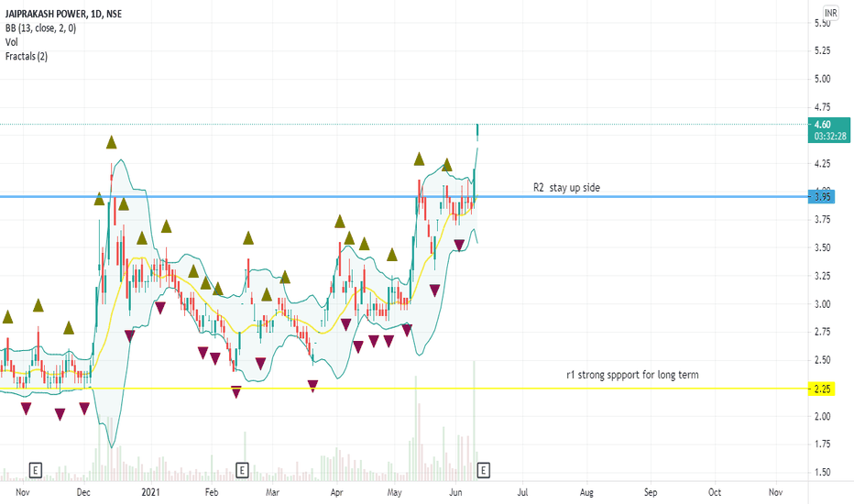Click the blue 3.95 price line label
The height and width of the screenshot is (504, 854).
coord(822,196)
